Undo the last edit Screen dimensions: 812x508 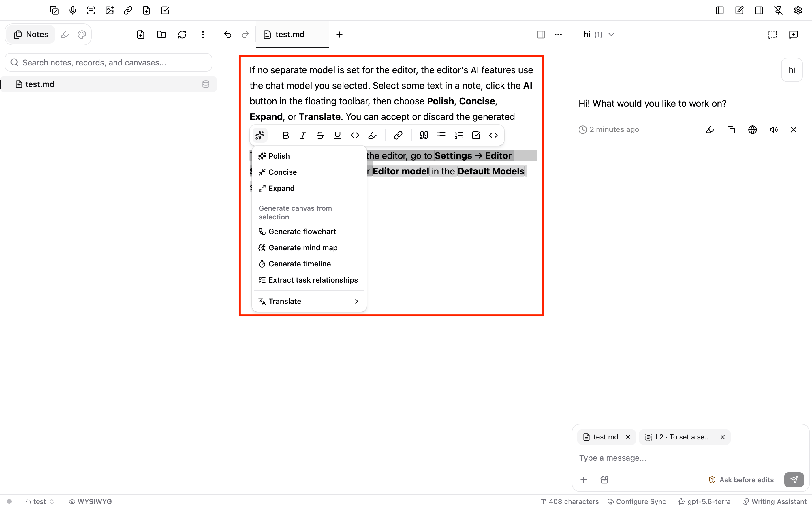[x=228, y=34]
